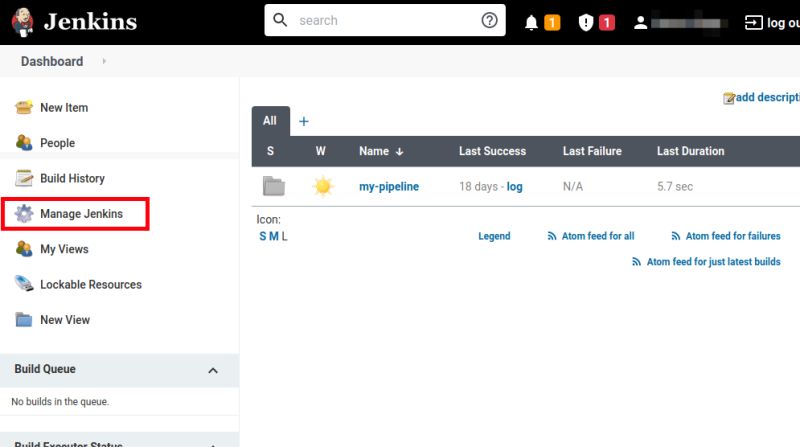Open Atom feed for failures
This screenshot has height=447, width=800.
tap(733, 236)
